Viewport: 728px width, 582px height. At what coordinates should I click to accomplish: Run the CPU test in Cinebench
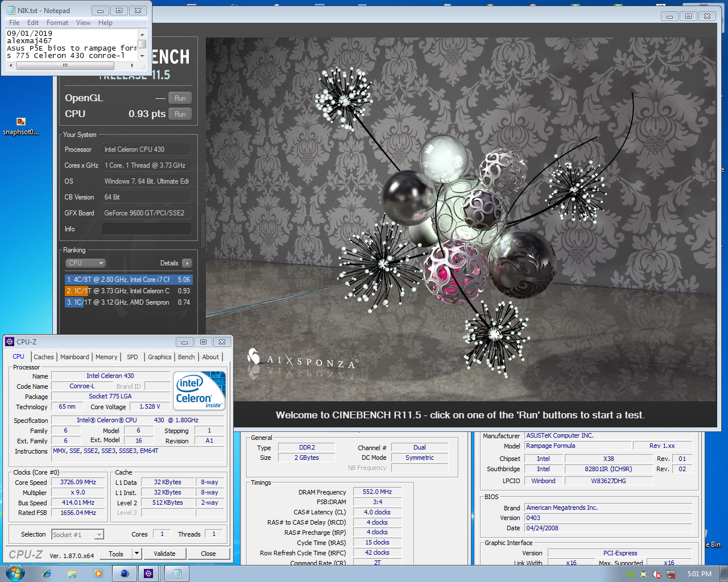(180, 114)
